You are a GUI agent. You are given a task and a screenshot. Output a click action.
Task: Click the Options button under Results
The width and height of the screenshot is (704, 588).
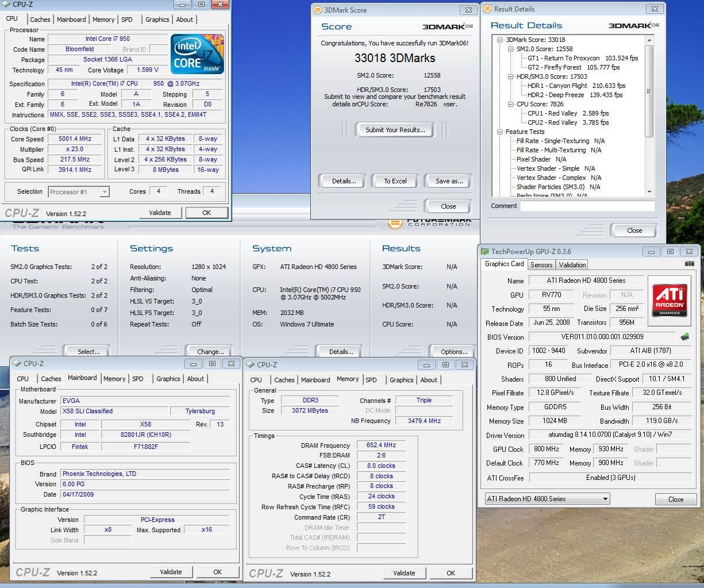[454, 351]
